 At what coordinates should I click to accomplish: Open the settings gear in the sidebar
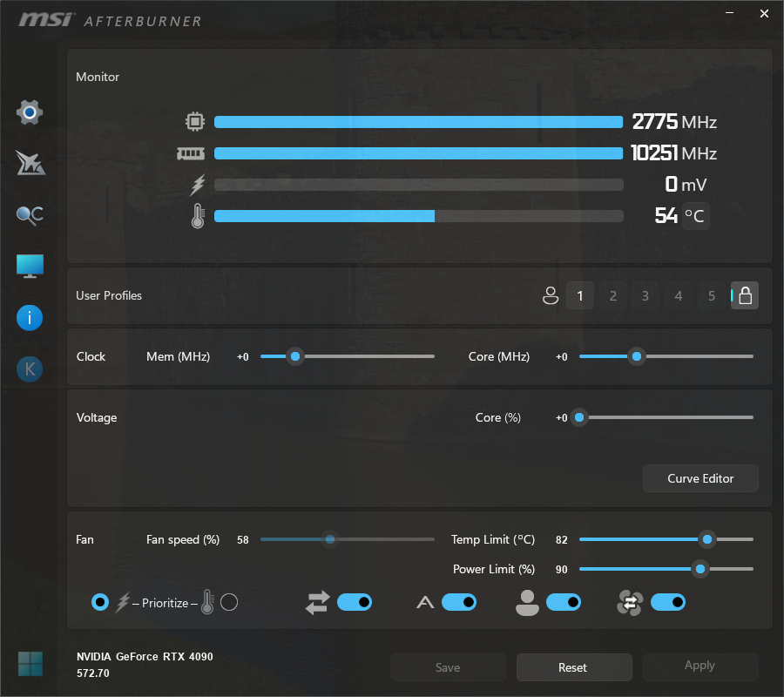[30, 112]
